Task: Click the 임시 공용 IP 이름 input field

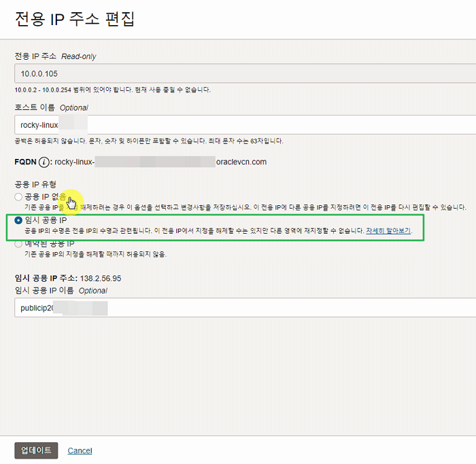Action: pos(245,308)
